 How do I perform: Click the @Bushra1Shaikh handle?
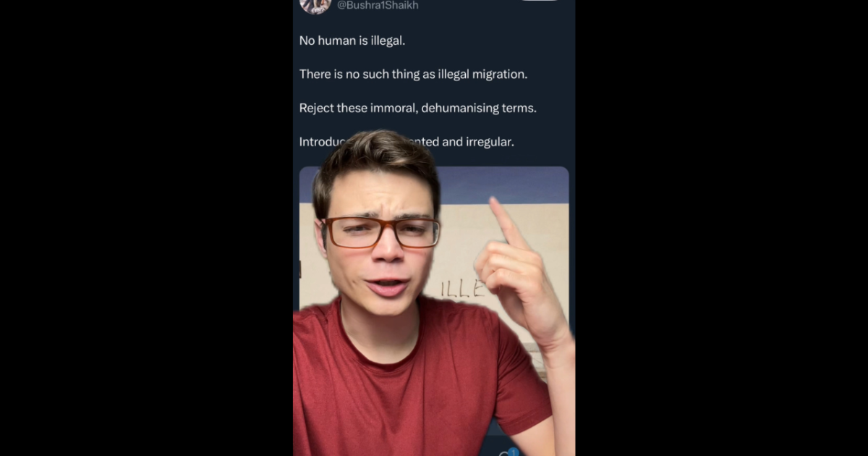pyautogui.click(x=378, y=5)
